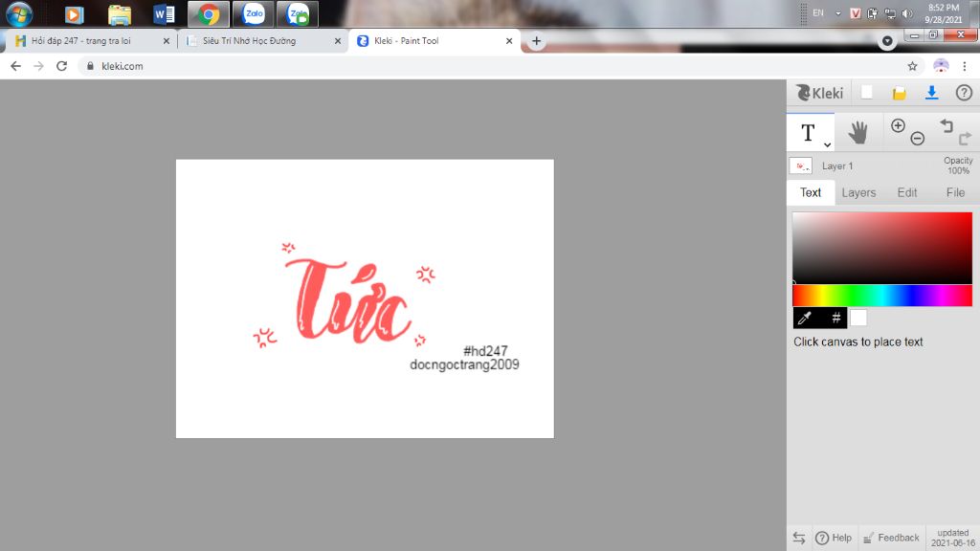Image resolution: width=980 pixels, height=551 pixels.
Task: Click the EN language indicator
Action: [x=818, y=13]
